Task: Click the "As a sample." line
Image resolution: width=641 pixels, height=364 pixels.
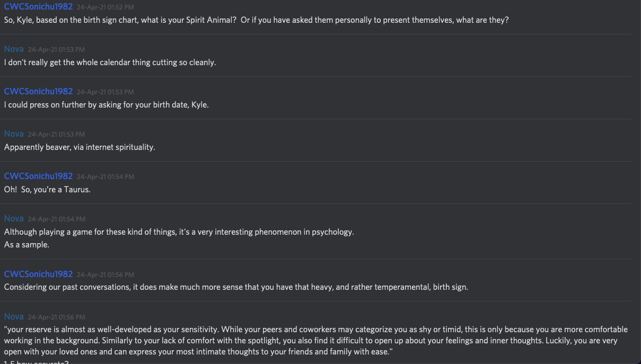Action: (x=27, y=245)
